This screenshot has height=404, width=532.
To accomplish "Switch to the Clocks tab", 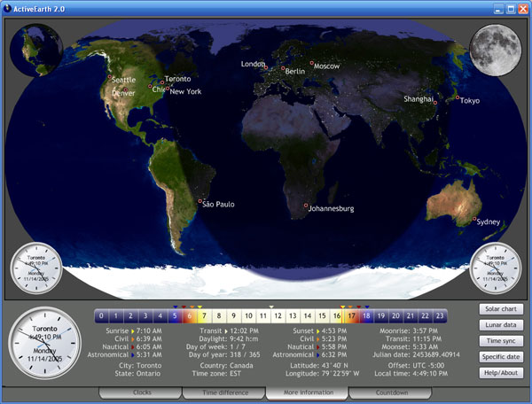I will click(x=140, y=392).
